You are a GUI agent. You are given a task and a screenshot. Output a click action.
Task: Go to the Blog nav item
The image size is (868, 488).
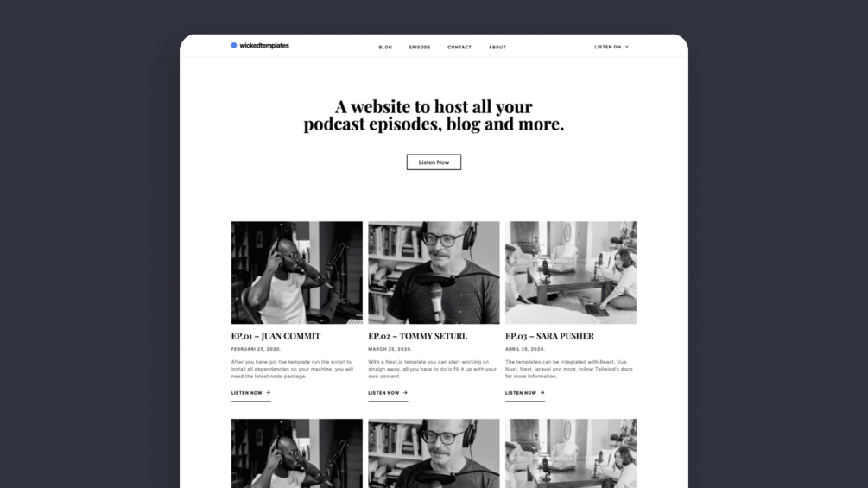tap(385, 47)
